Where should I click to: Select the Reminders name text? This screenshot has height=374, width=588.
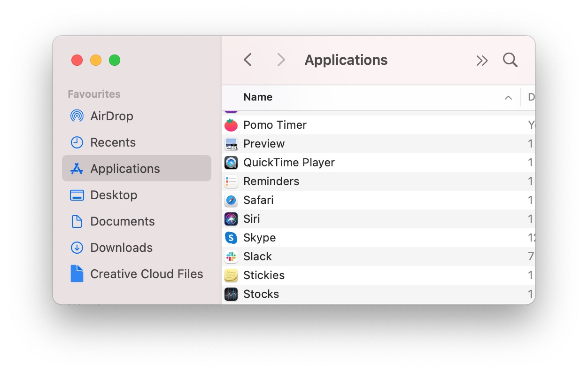coord(271,181)
